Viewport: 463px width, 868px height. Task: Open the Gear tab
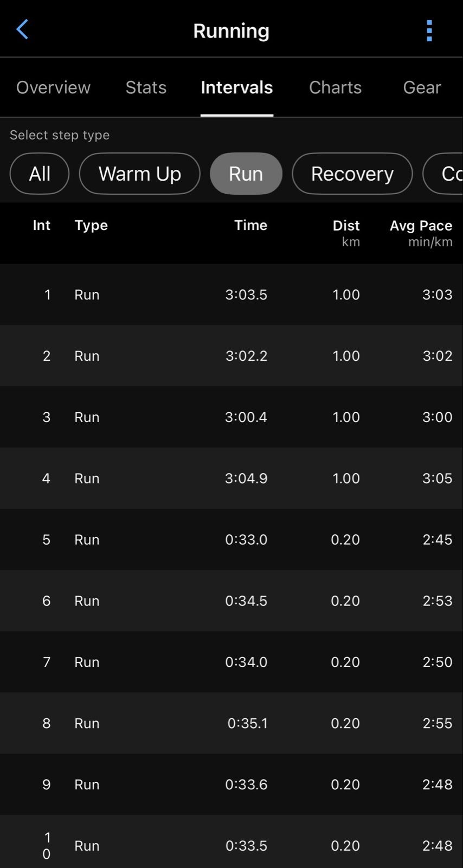422,87
